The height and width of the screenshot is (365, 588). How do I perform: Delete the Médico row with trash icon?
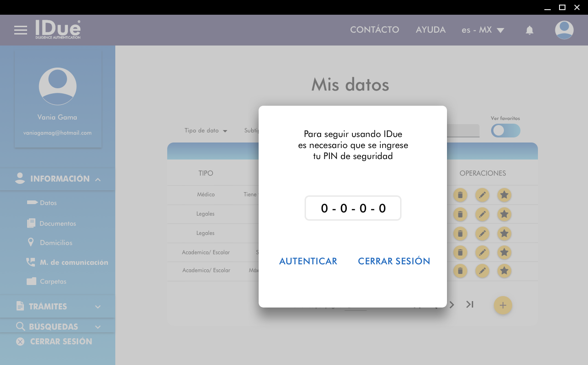point(460,195)
